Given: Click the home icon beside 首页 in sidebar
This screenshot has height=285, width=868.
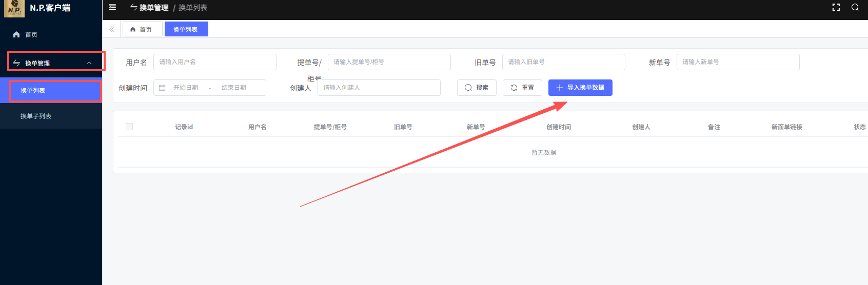Looking at the screenshot, I should pyautogui.click(x=16, y=35).
